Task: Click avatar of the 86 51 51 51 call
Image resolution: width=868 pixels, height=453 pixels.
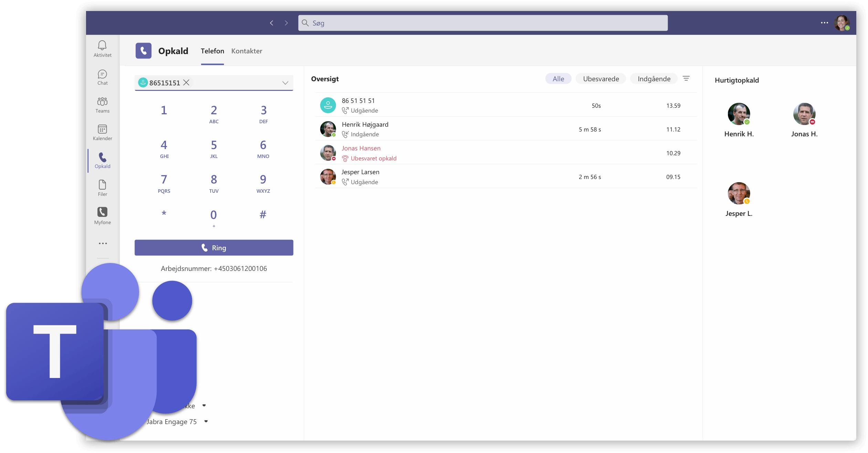Action: pyautogui.click(x=328, y=105)
